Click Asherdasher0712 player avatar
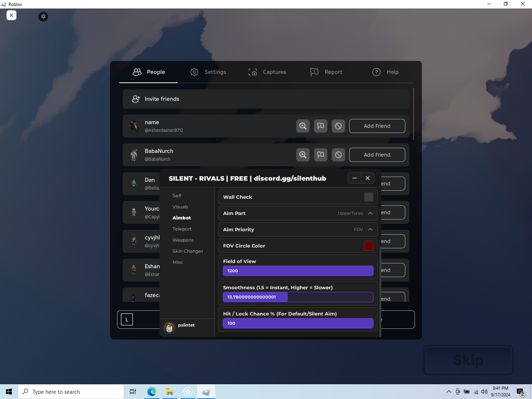The width and height of the screenshot is (532, 399). point(134,126)
